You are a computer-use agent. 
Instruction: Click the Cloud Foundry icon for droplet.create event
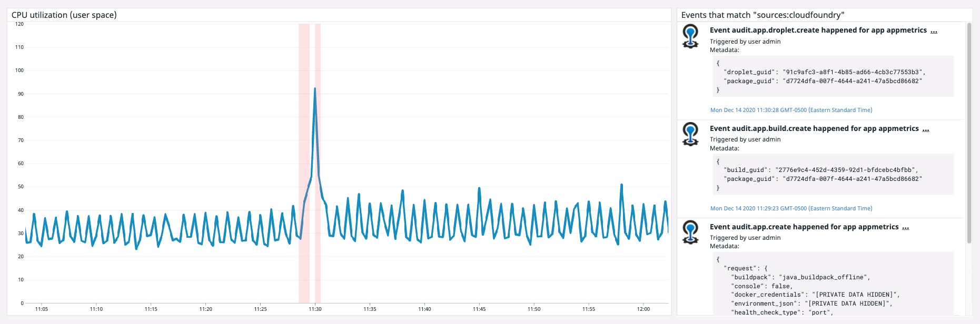(x=690, y=36)
